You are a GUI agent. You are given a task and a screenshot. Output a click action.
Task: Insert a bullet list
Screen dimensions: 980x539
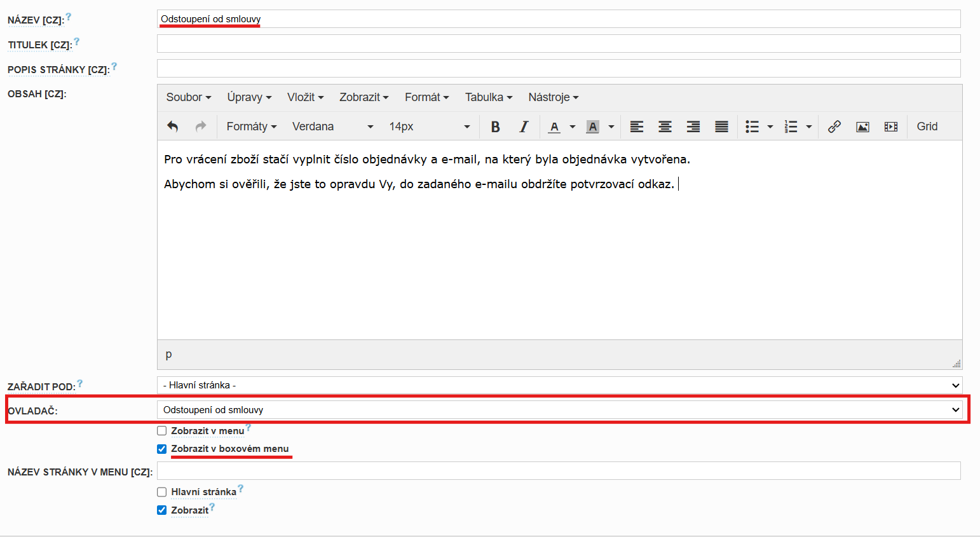click(x=752, y=126)
